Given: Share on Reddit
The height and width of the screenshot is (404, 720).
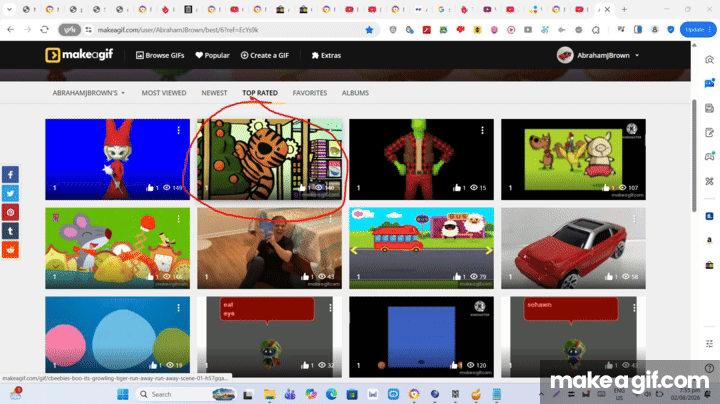Looking at the screenshot, I should [10, 250].
